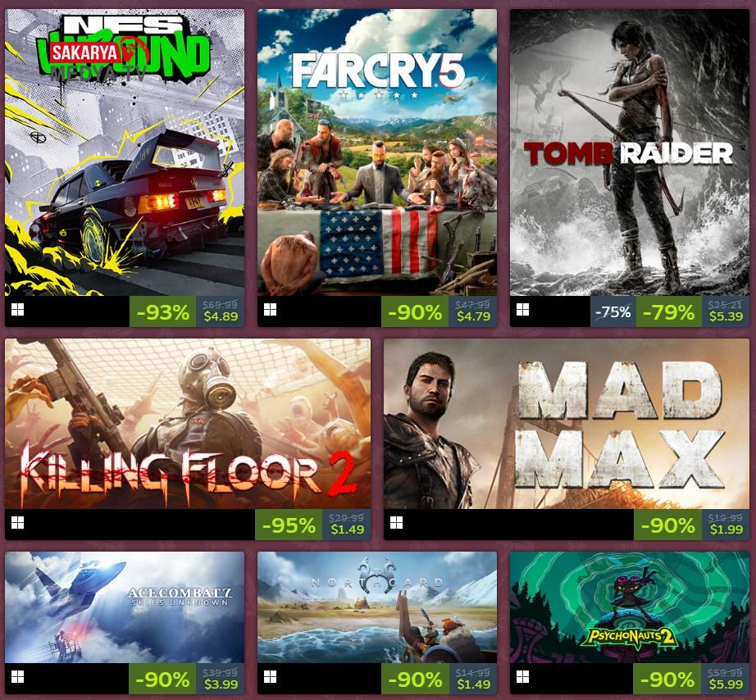756x700 pixels.
Task: Open Ace Combat 7 Skies Unknown capsule
Action: pyautogui.click(x=125, y=607)
